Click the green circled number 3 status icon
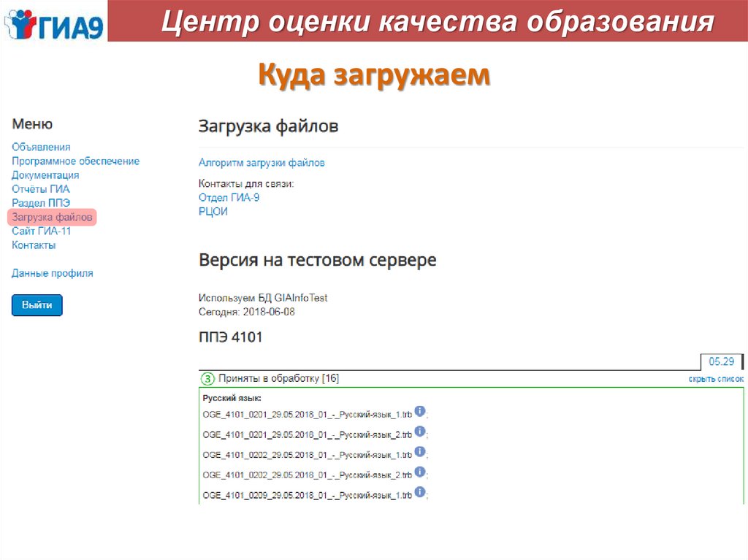 207,379
